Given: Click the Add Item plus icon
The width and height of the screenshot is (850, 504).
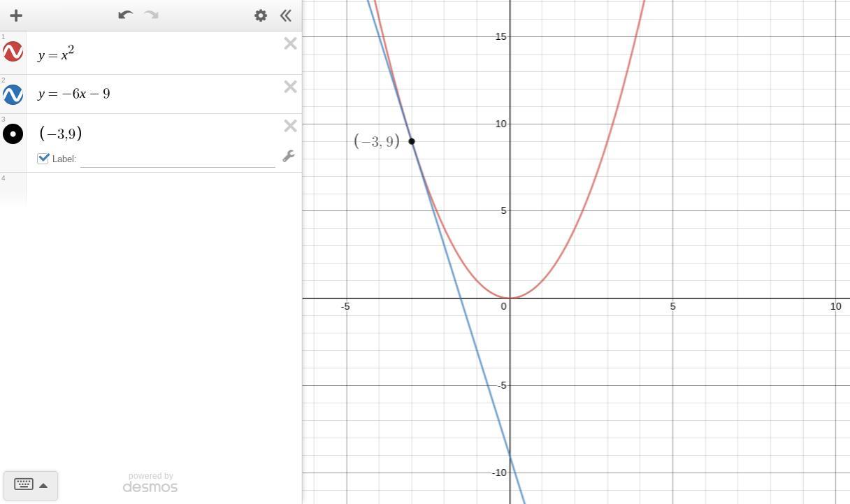Looking at the screenshot, I should point(16,15).
